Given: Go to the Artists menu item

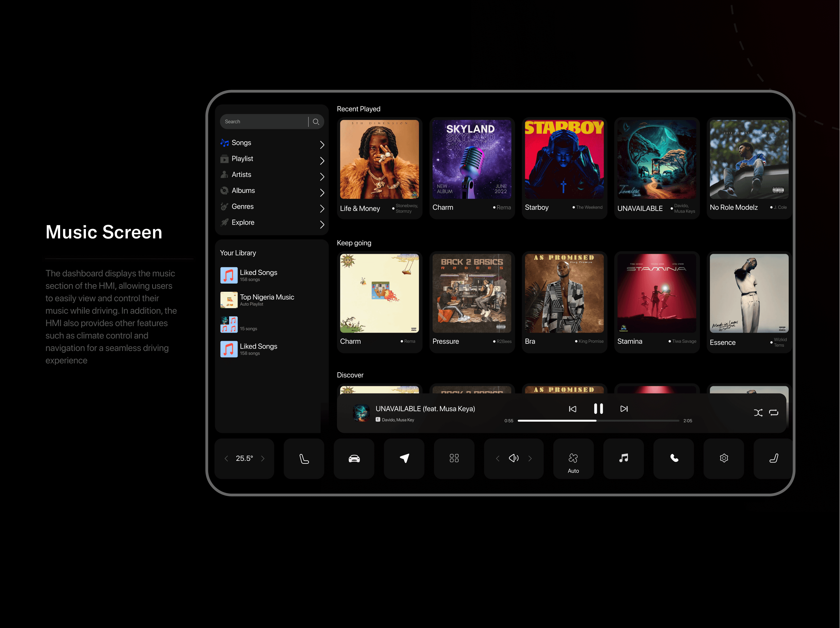Looking at the screenshot, I should [272, 175].
